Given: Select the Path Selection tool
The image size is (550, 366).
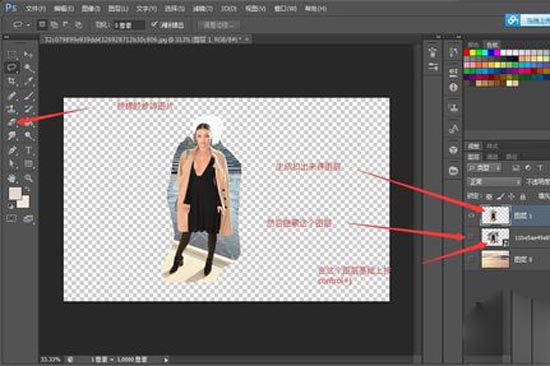Looking at the screenshot, I should 12,164.
